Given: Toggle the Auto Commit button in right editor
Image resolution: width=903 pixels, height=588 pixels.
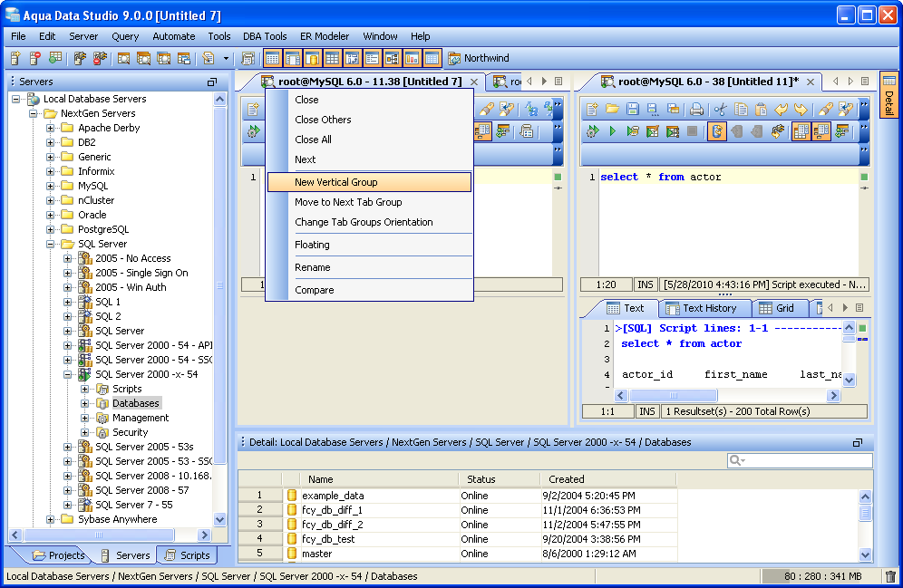Looking at the screenshot, I should [717, 131].
